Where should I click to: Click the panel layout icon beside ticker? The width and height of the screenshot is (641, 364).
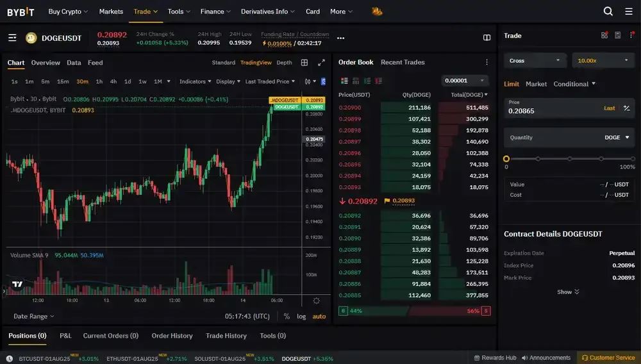487,38
